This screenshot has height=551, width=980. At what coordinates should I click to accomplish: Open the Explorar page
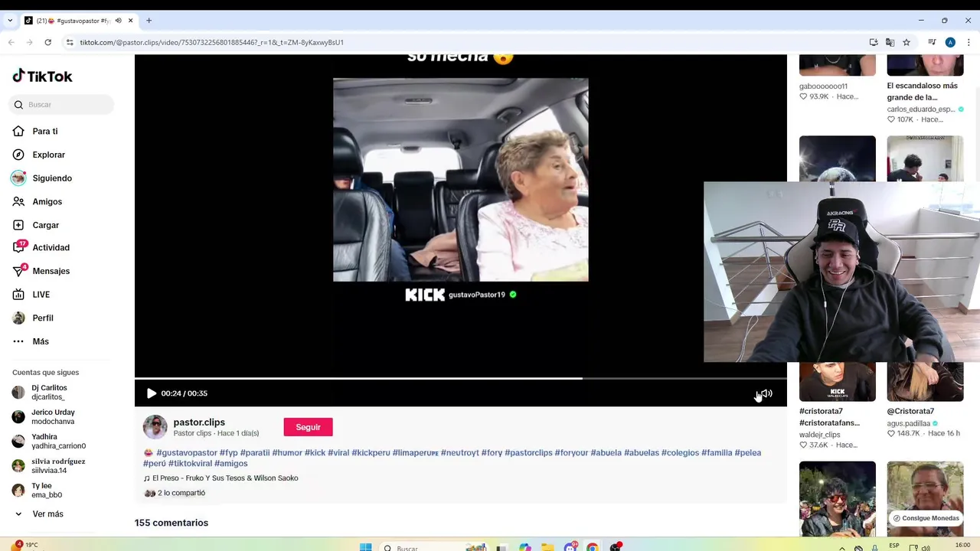click(48, 155)
